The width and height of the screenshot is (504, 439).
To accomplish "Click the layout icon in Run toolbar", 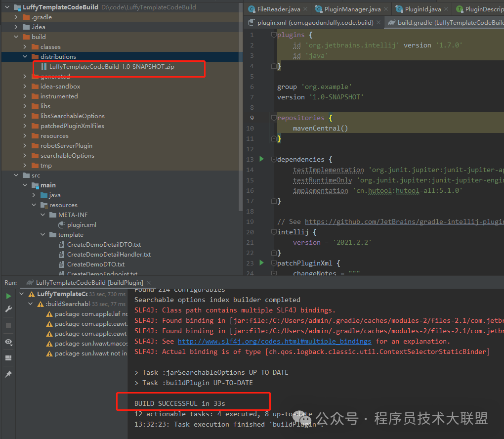I will pyautogui.click(x=9, y=357).
